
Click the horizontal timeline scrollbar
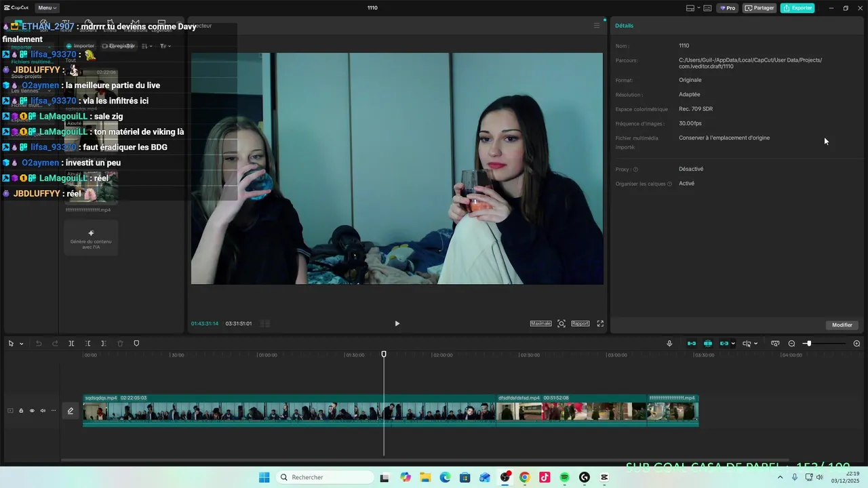[x=425, y=460]
